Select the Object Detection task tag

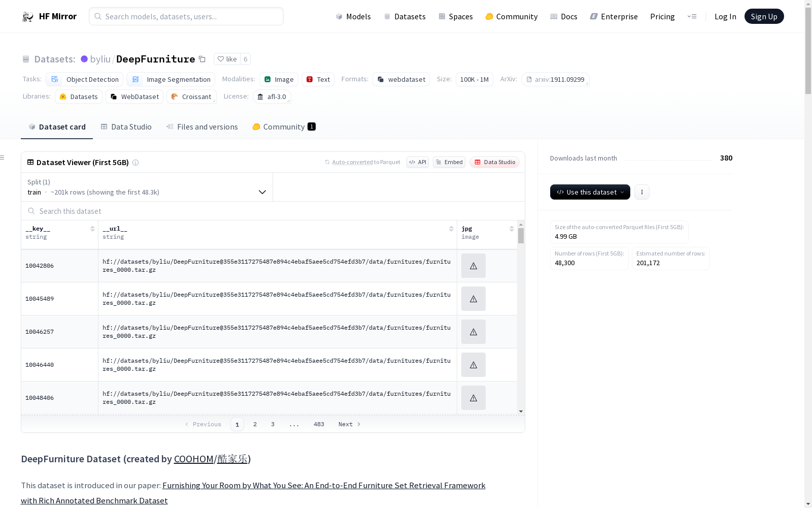point(85,79)
